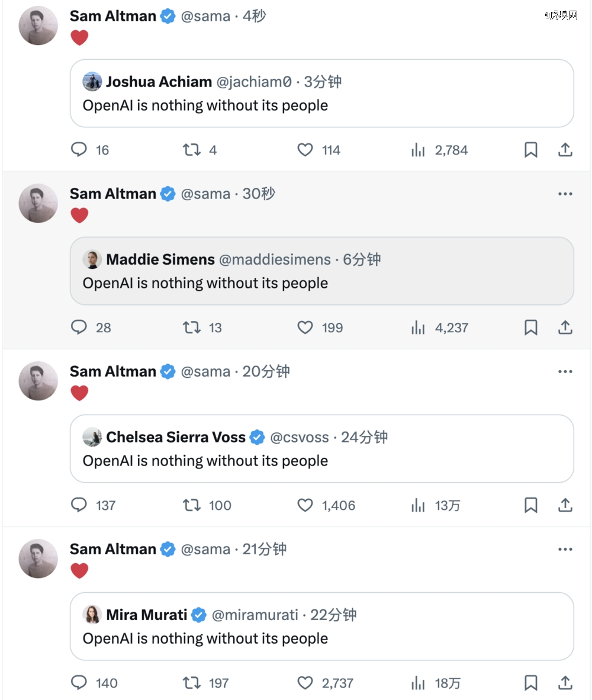592x700 pixels.
Task: View analytics for the 2,784 views post
Action: tap(418, 150)
